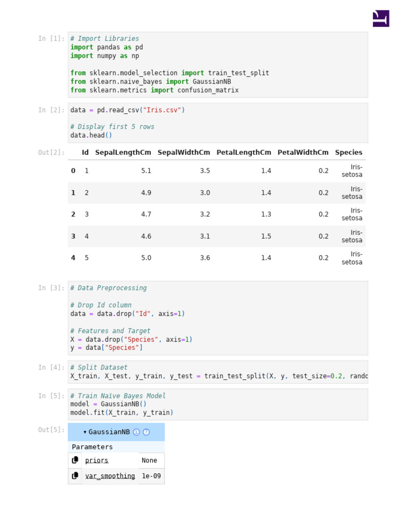Screen dimensions: 399x532
Task: Click sepal width value 3.5
Action: pos(205,170)
